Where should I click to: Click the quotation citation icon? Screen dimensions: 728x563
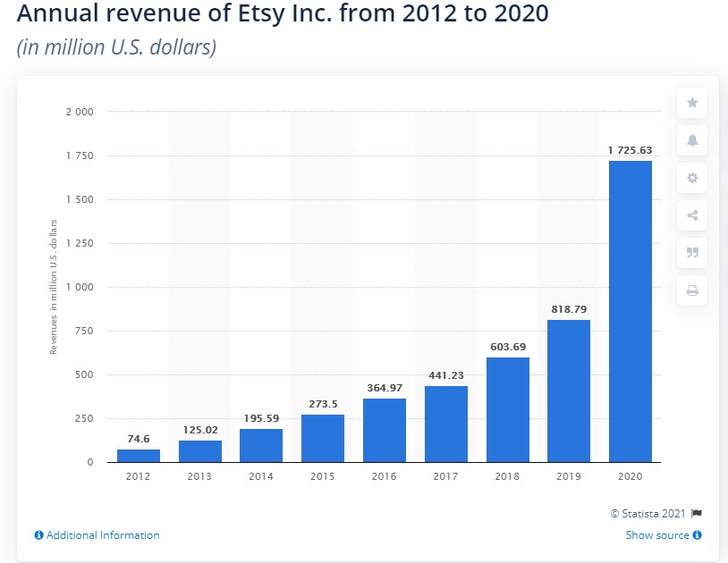(x=692, y=253)
